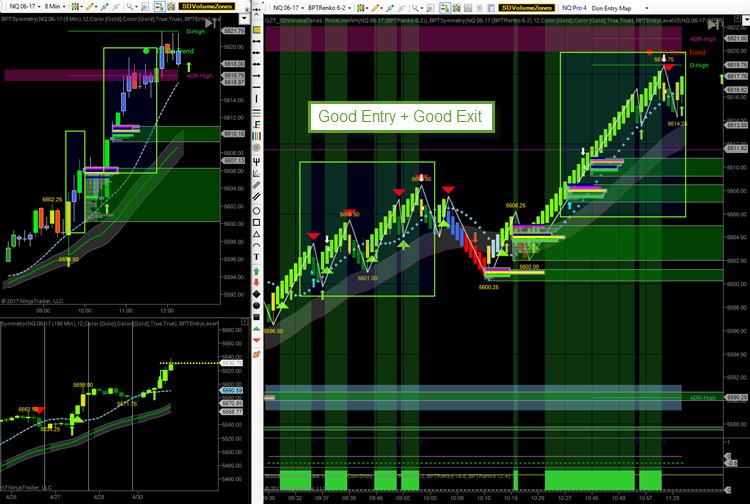The height and width of the screenshot is (504, 750).
Task: Click the ADR-High label on right chart
Action: click(703, 39)
